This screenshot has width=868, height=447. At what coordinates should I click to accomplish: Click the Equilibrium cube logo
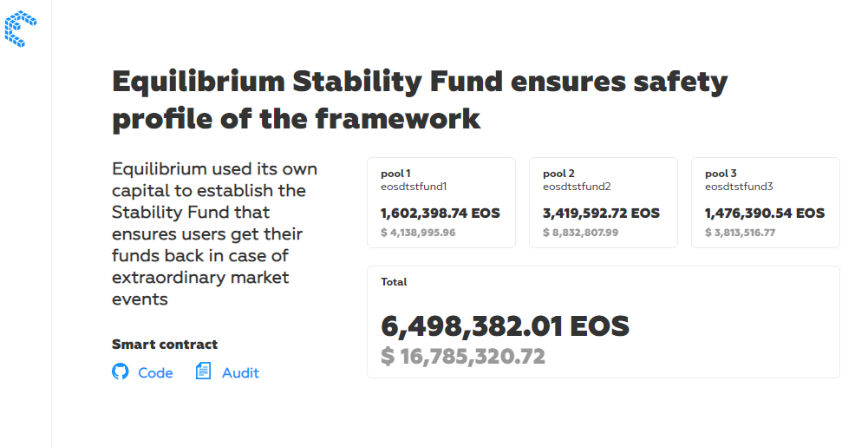(21, 29)
